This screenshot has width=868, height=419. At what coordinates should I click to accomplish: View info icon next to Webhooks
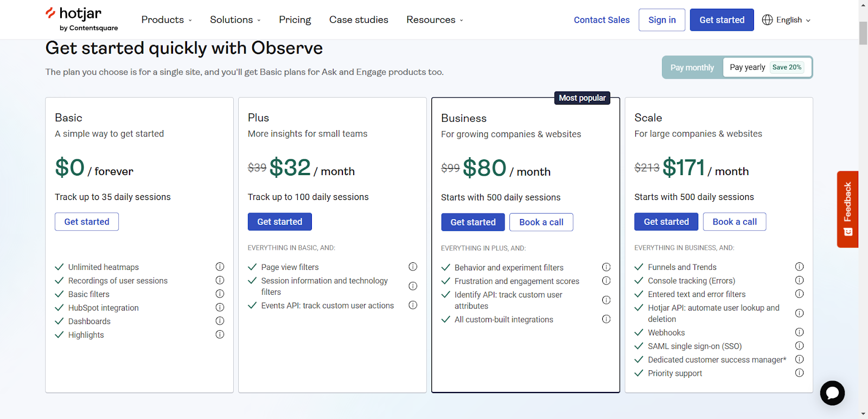click(800, 332)
